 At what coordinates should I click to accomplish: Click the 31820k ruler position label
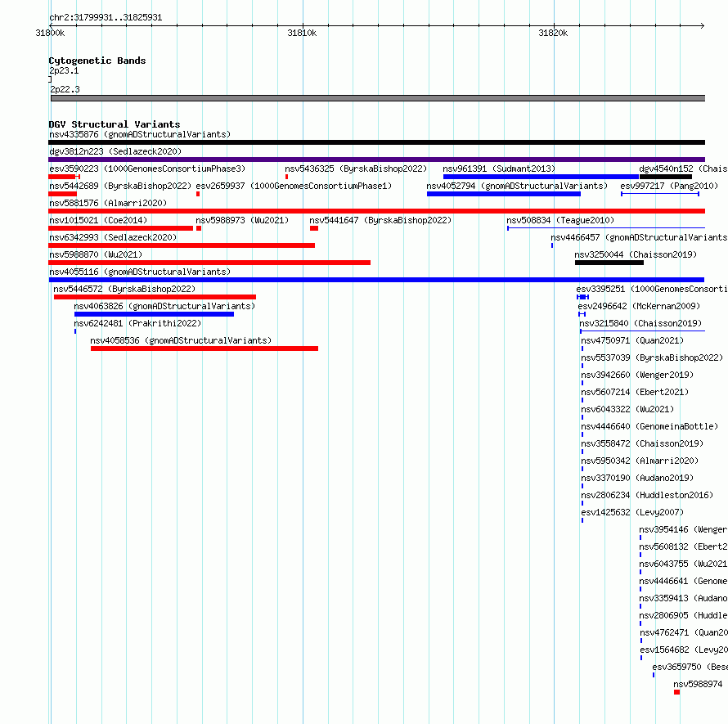coord(553,33)
